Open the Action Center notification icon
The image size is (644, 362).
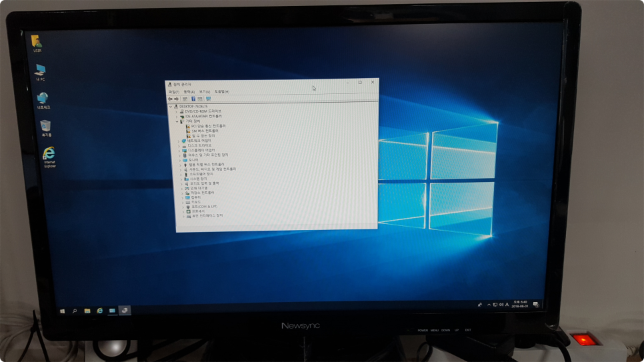536,305
